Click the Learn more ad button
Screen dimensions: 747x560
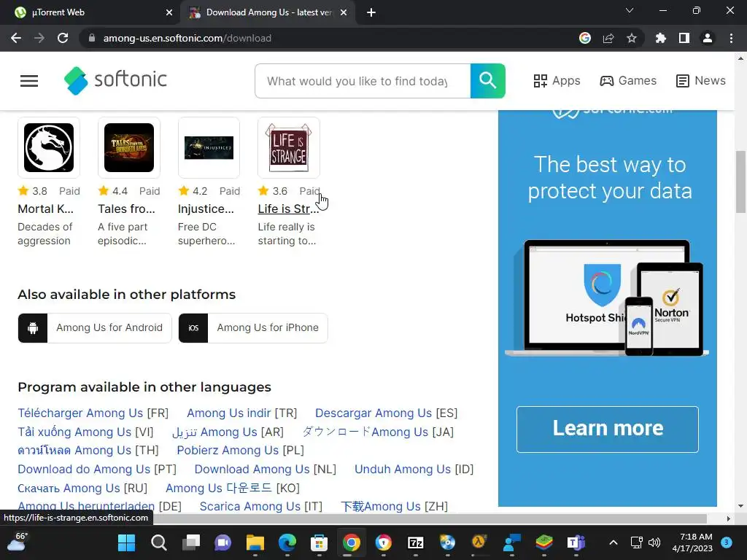[x=608, y=429]
